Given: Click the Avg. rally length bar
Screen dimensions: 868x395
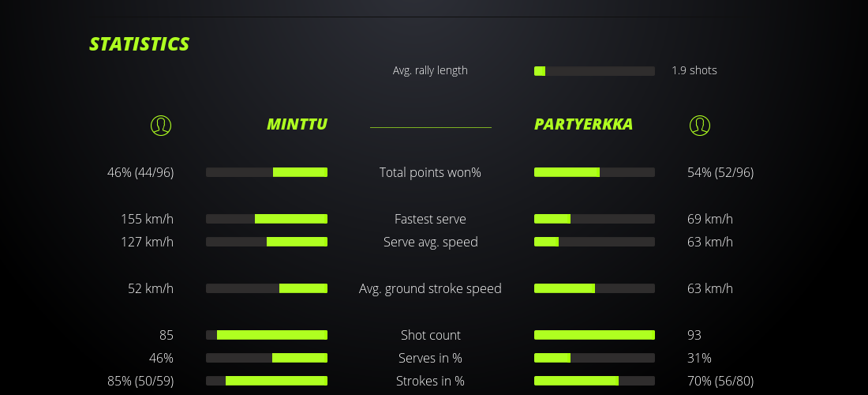Looking at the screenshot, I should pyautogui.click(x=594, y=71).
